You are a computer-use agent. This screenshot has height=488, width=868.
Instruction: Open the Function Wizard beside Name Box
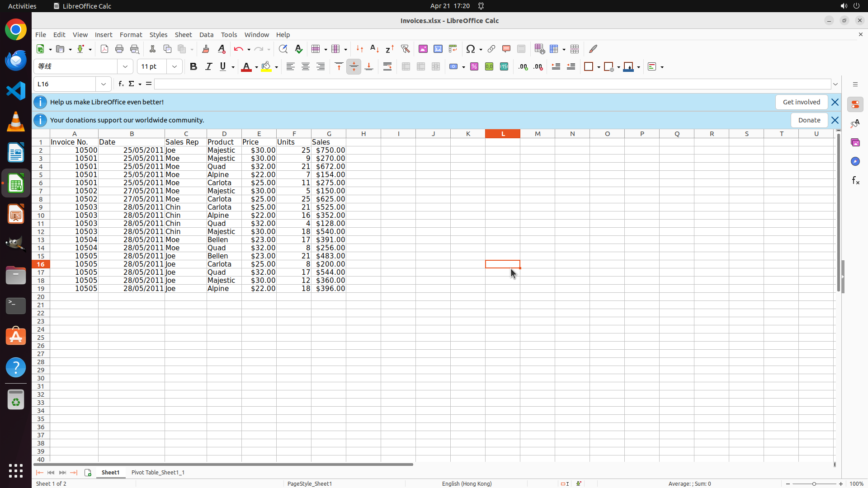click(121, 84)
